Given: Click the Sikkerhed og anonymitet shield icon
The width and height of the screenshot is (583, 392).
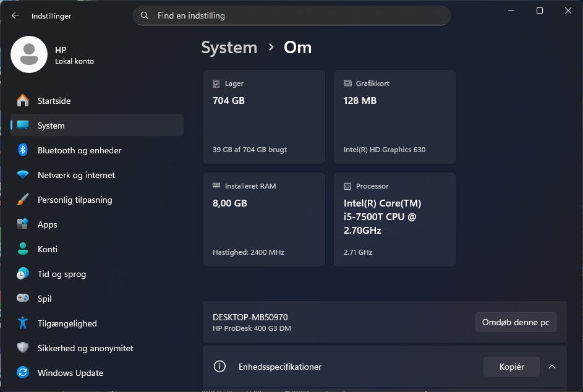Looking at the screenshot, I should tap(23, 348).
